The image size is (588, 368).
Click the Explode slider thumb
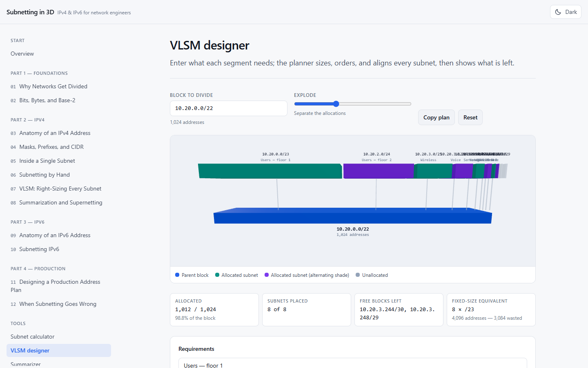[336, 104]
